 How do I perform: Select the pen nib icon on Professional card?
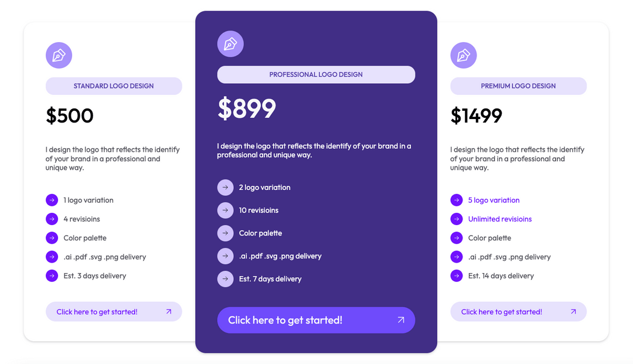coord(230,43)
